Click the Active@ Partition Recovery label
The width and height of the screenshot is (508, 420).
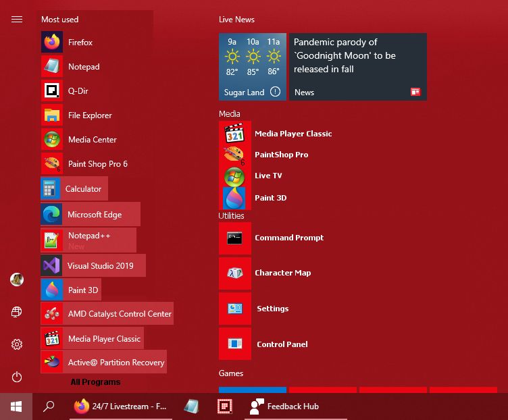[116, 363]
